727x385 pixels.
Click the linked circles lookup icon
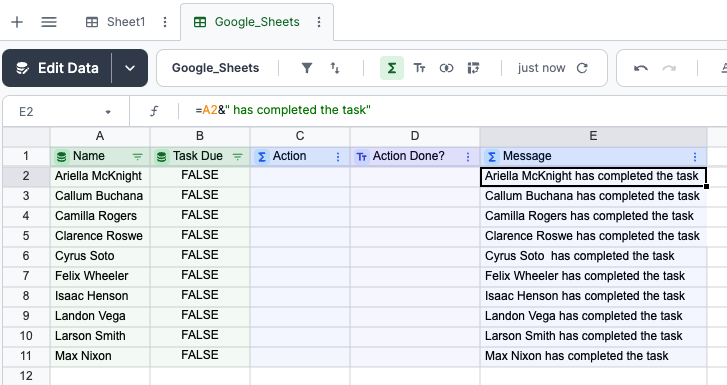pos(446,68)
